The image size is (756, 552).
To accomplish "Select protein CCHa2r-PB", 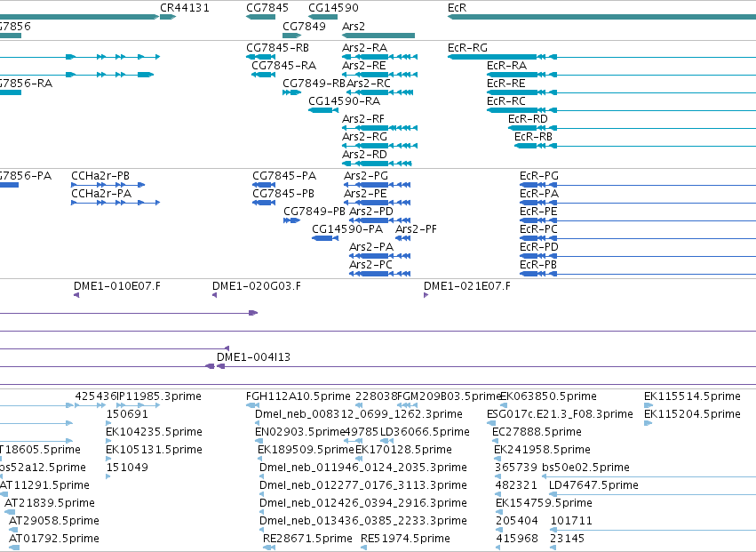I will [100, 176].
